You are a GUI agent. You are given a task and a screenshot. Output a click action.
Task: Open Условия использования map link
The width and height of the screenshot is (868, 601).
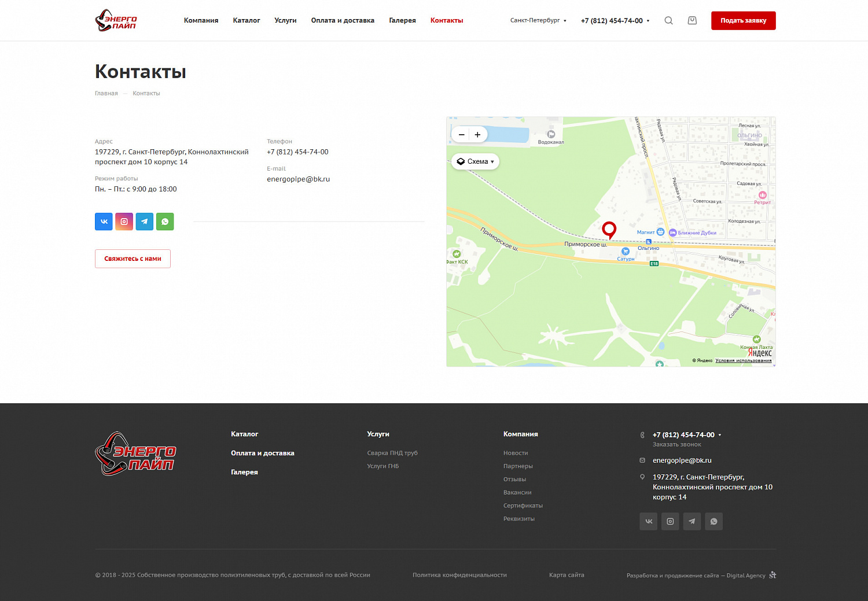tap(743, 360)
